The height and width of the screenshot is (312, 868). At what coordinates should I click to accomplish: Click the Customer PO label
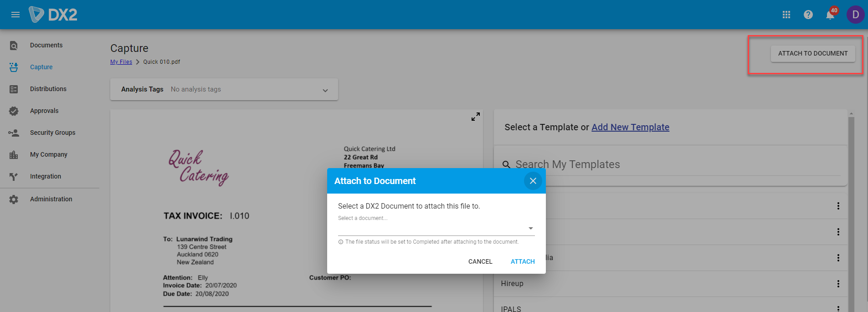click(330, 277)
